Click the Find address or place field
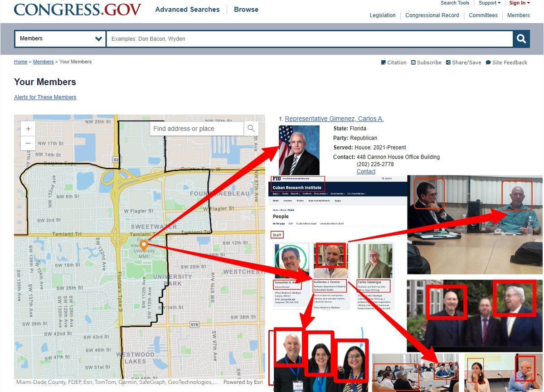This screenshot has width=544, height=392. click(197, 129)
